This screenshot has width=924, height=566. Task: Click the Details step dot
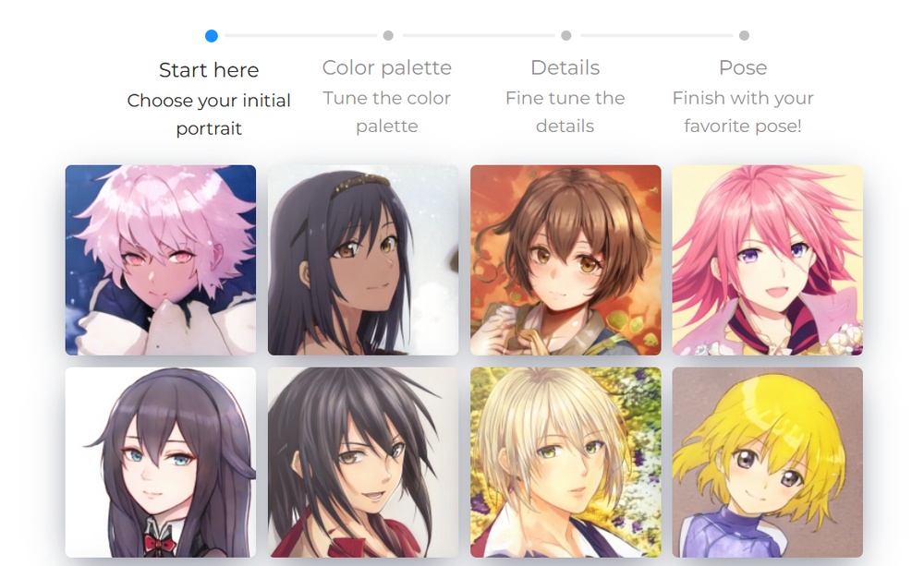(565, 35)
